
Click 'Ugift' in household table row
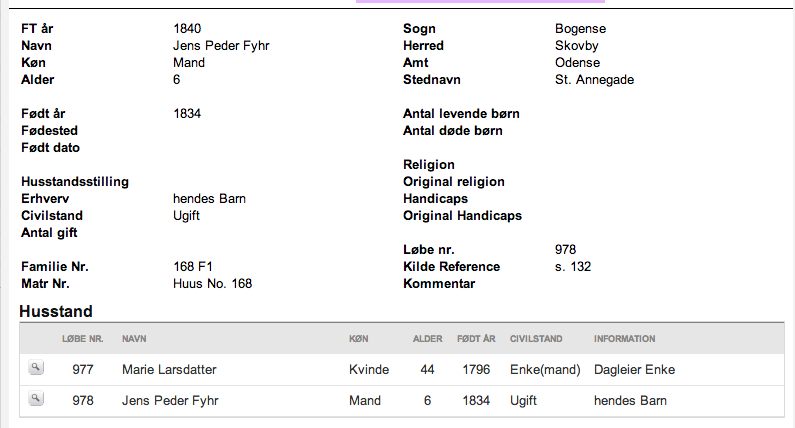(x=523, y=401)
